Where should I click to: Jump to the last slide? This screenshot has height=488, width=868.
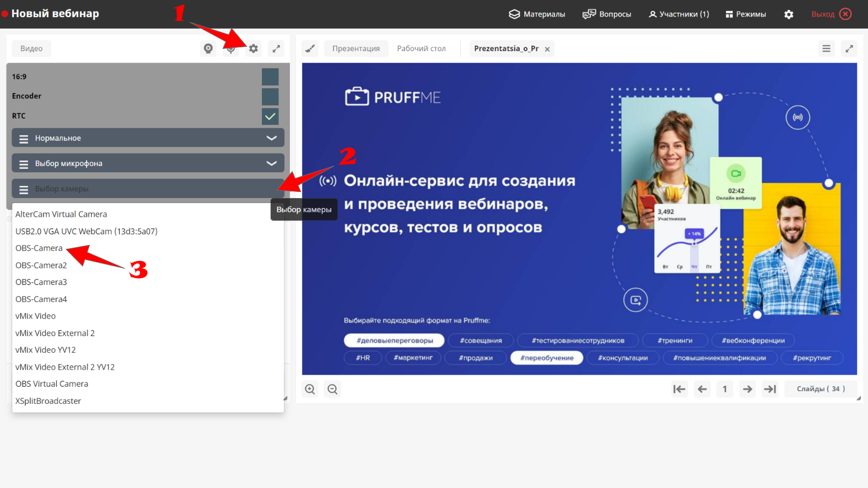tap(770, 389)
